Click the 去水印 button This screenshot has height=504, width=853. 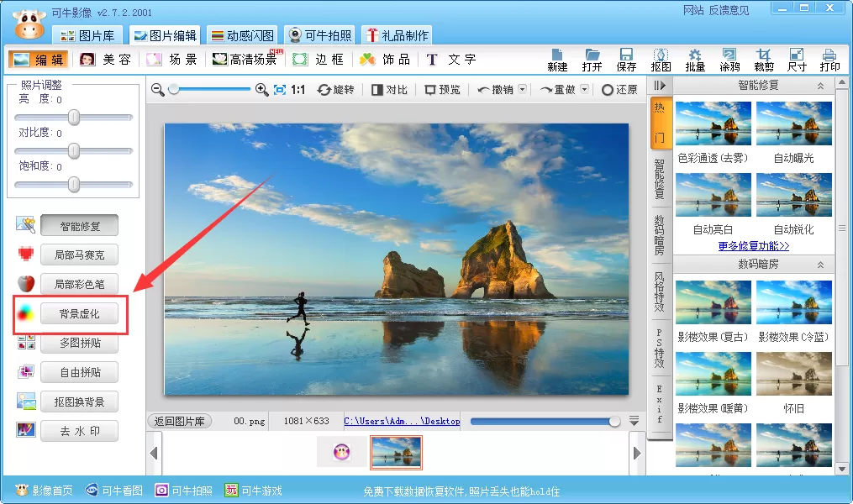tap(80, 431)
